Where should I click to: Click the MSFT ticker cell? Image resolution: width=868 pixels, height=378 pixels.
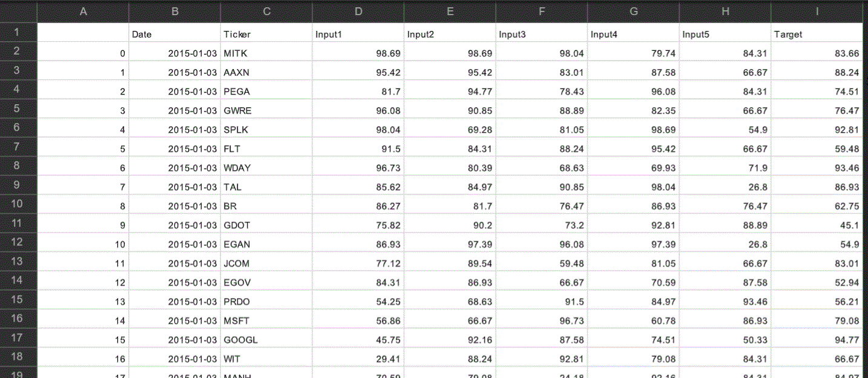(x=266, y=321)
